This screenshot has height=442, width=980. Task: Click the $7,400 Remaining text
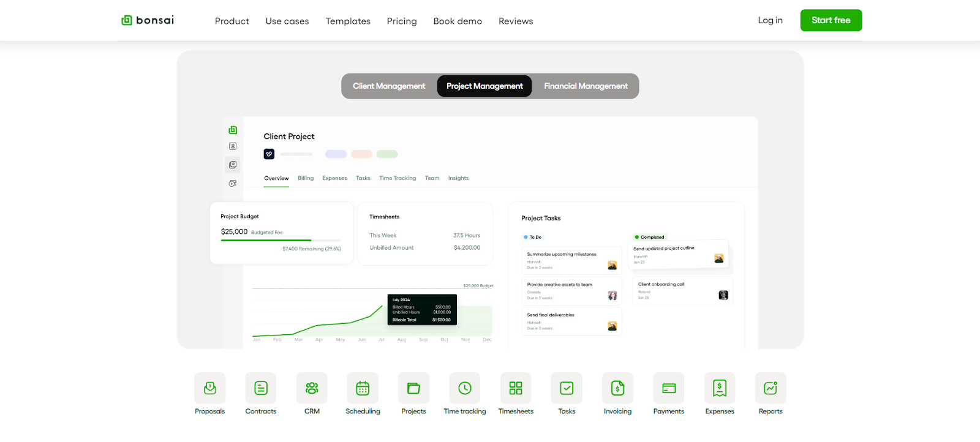(x=312, y=249)
